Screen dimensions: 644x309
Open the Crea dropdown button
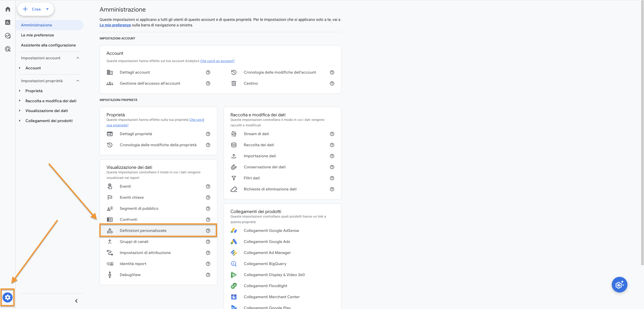point(35,9)
